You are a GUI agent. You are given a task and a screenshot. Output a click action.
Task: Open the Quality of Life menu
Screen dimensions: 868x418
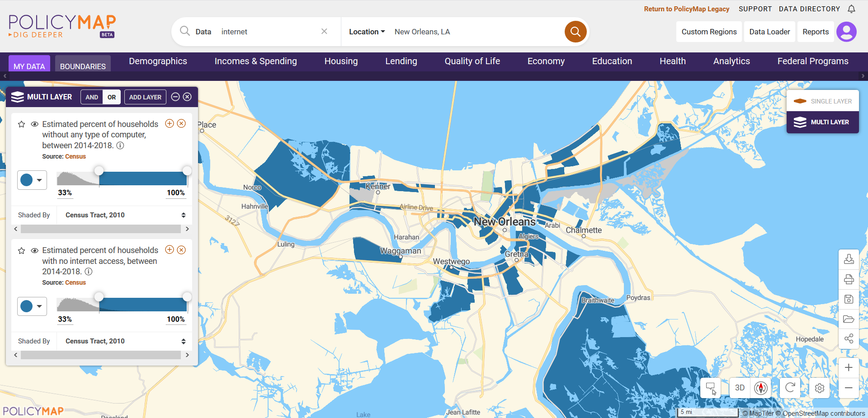click(x=472, y=61)
